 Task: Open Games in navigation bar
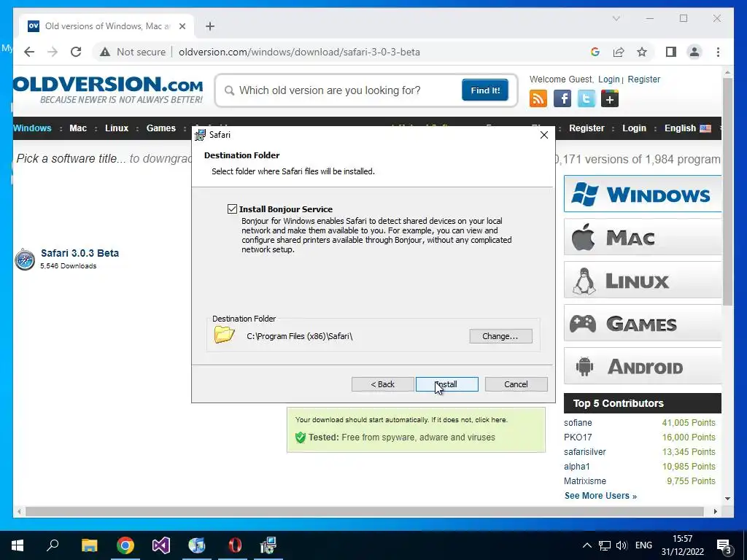click(x=161, y=128)
